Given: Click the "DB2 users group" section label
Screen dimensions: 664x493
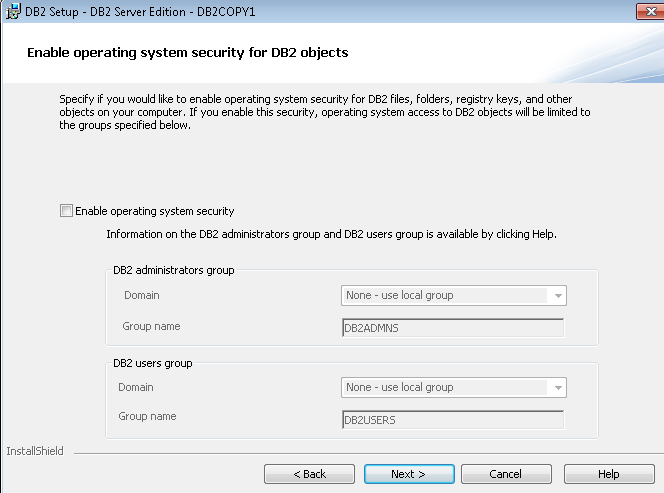Looking at the screenshot, I should 152,363.
